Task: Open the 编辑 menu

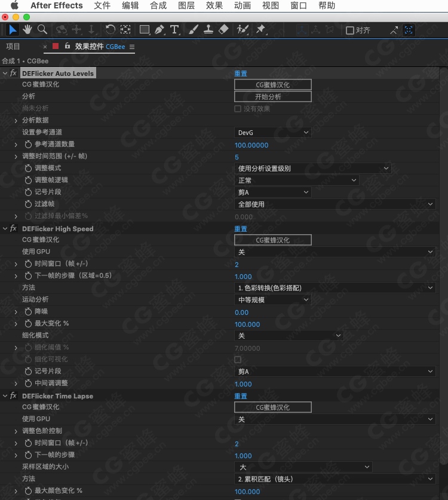Action: pyautogui.click(x=130, y=5)
